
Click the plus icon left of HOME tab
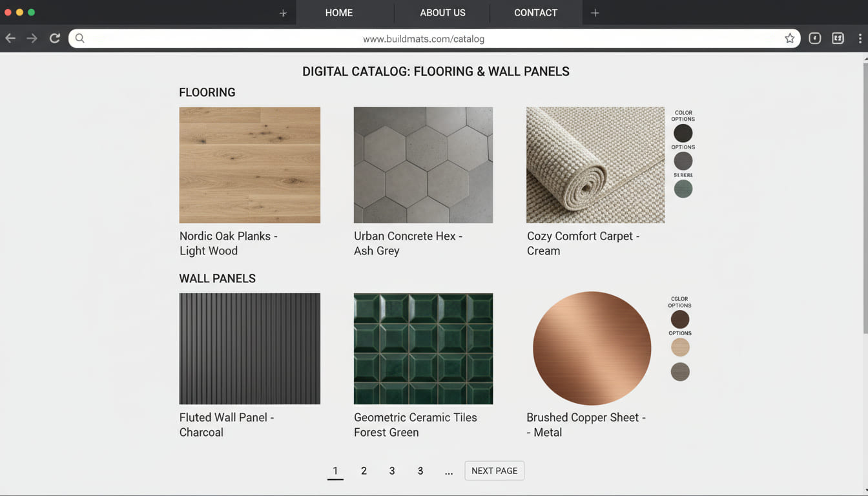coord(283,13)
